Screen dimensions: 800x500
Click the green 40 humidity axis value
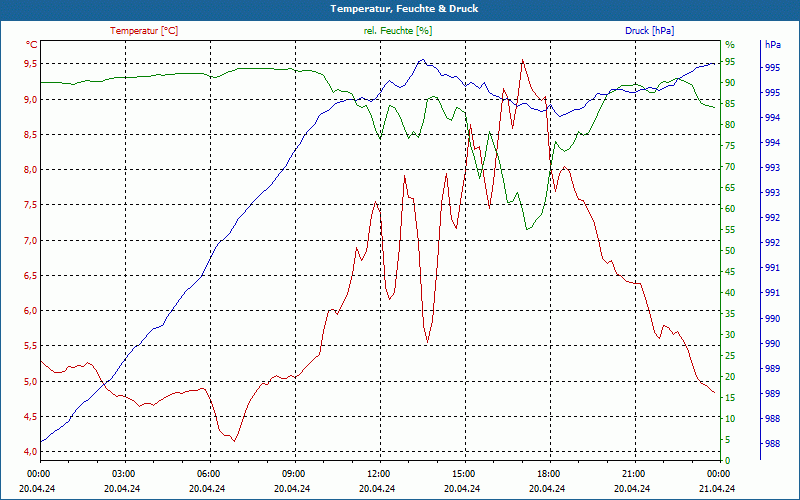[x=730, y=293]
